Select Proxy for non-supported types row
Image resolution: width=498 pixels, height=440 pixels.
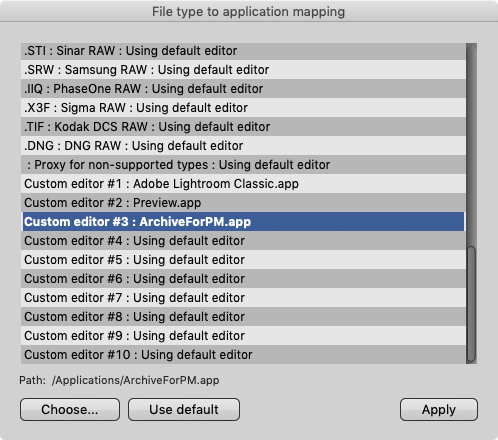[243, 165]
